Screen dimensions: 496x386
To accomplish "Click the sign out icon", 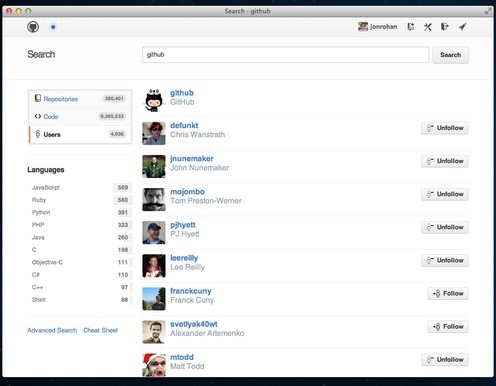I will coord(445,27).
